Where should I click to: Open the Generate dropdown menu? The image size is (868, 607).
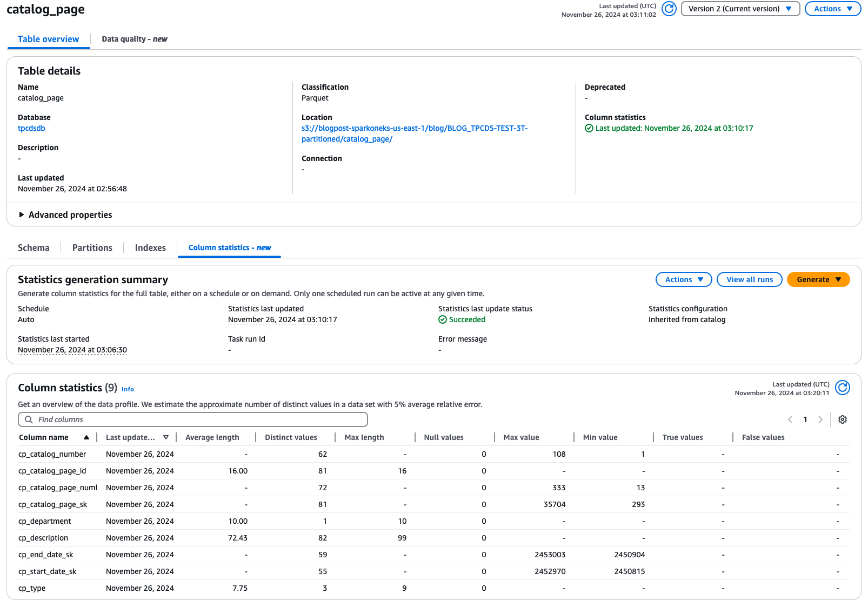pos(818,279)
